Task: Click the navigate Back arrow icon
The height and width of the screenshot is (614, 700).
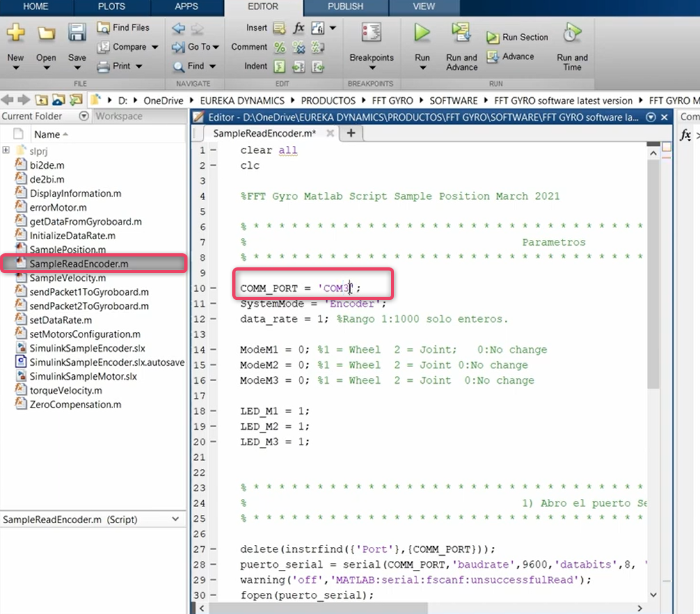Action: (x=179, y=28)
